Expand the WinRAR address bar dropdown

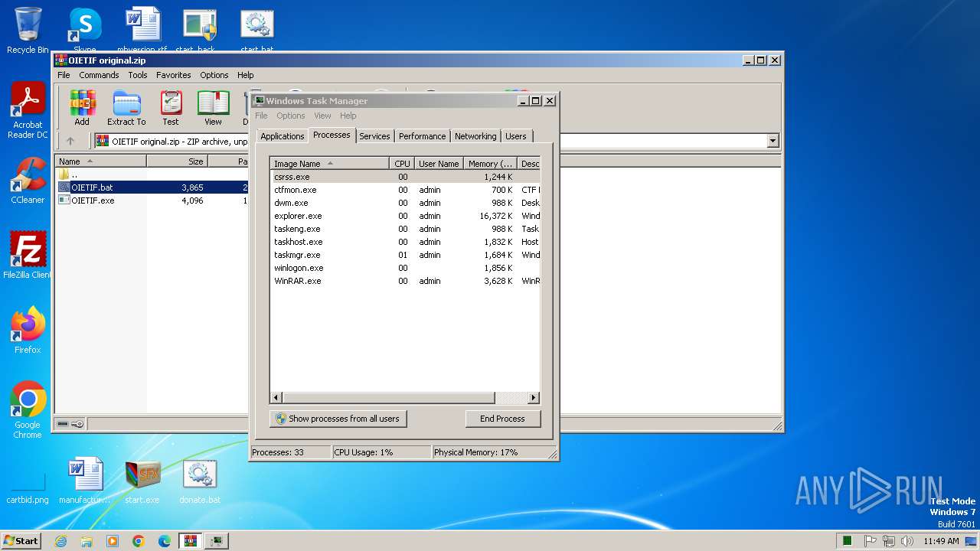[x=773, y=141]
